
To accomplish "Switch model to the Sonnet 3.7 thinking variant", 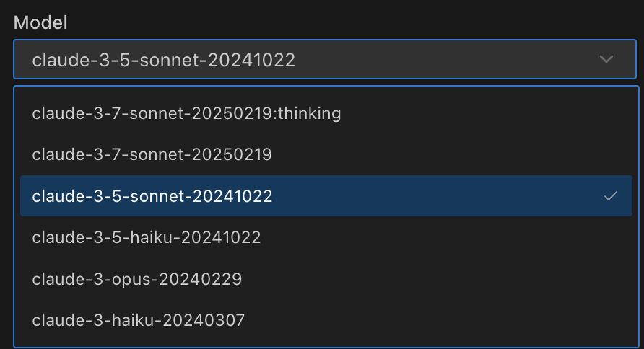I will [186, 113].
